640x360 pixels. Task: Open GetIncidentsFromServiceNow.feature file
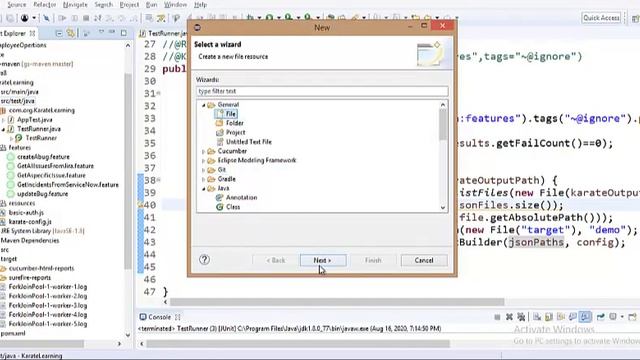click(67, 185)
